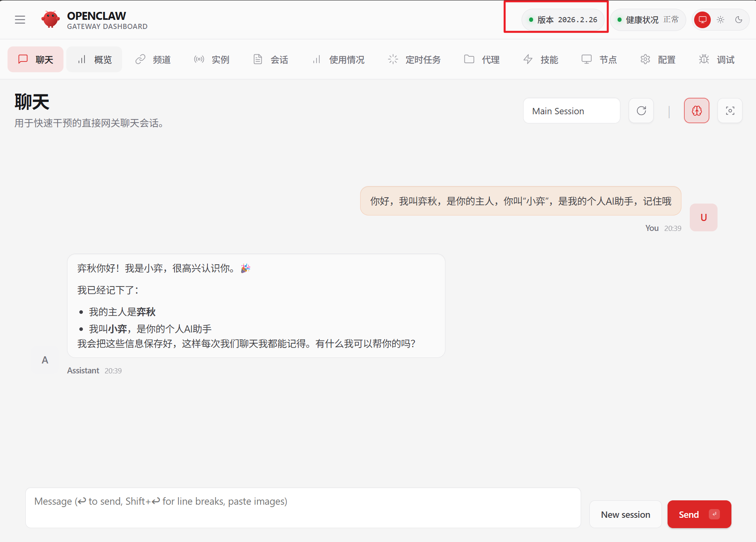Open the 节点 nodes section
The width and height of the screenshot is (756, 542).
(x=599, y=59)
